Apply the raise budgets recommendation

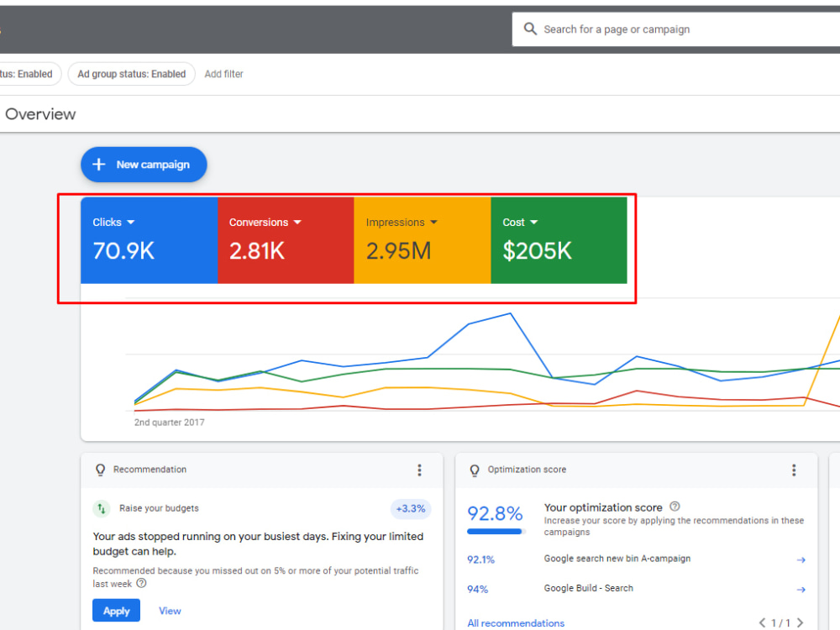click(x=116, y=611)
